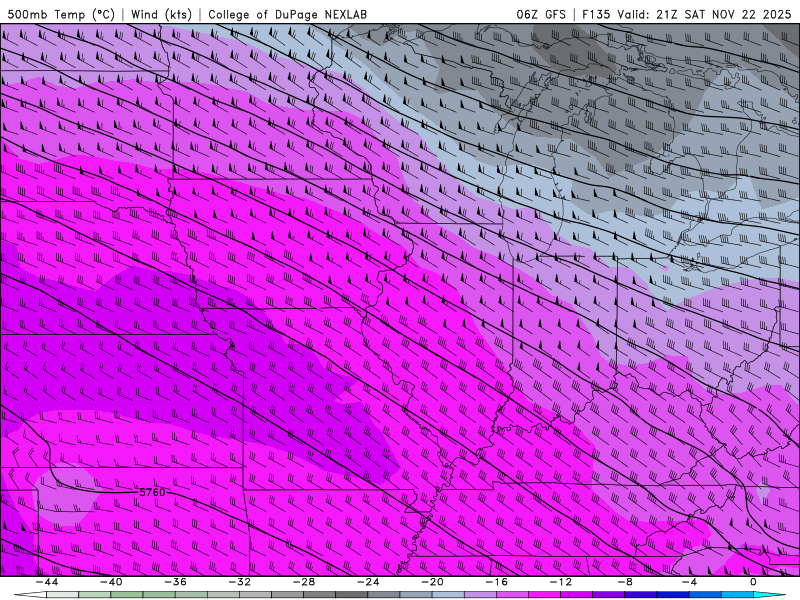This screenshot has width=800, height=600.
Task: Click the -44 colorbar tick label
Action: 46,582
